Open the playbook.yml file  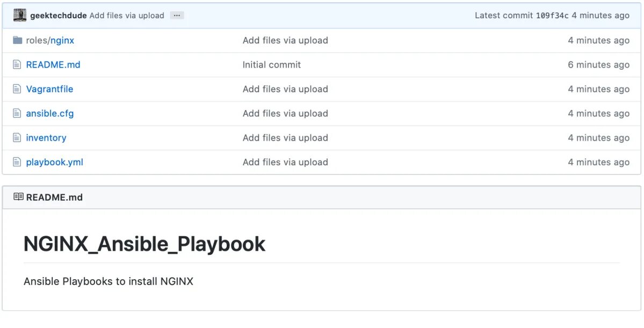55,163
